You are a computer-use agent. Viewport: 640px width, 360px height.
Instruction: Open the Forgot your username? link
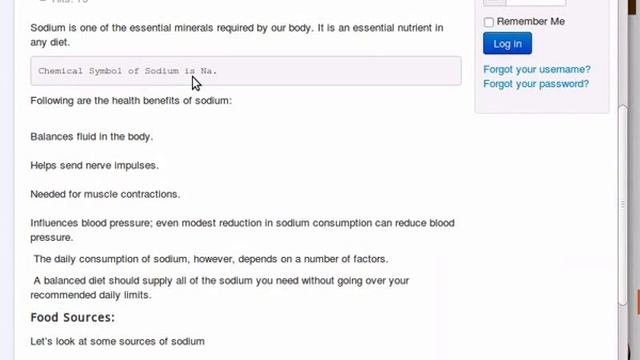(537, 69)
